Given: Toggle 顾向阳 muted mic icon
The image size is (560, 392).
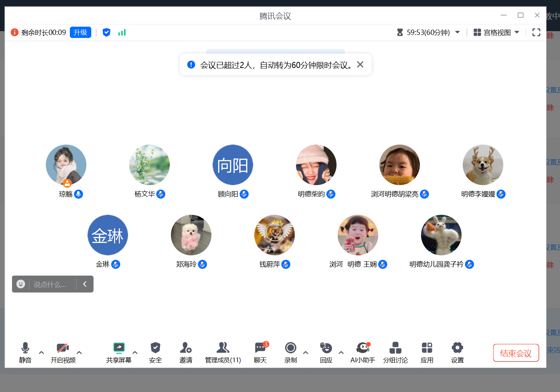Looking at the screenshot, I should pos(244,194).
